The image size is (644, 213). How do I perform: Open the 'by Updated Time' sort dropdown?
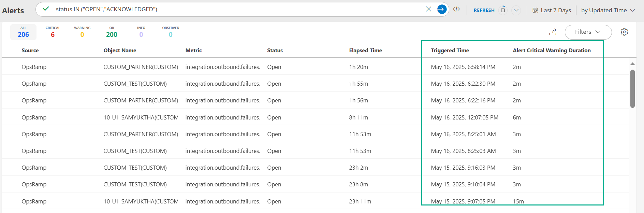[608, 10]
